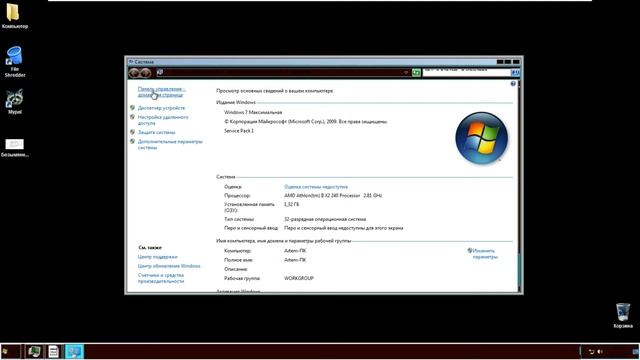Click the search magnifier button
Viewport: 640px width, 360px height.
click(516, 73)
